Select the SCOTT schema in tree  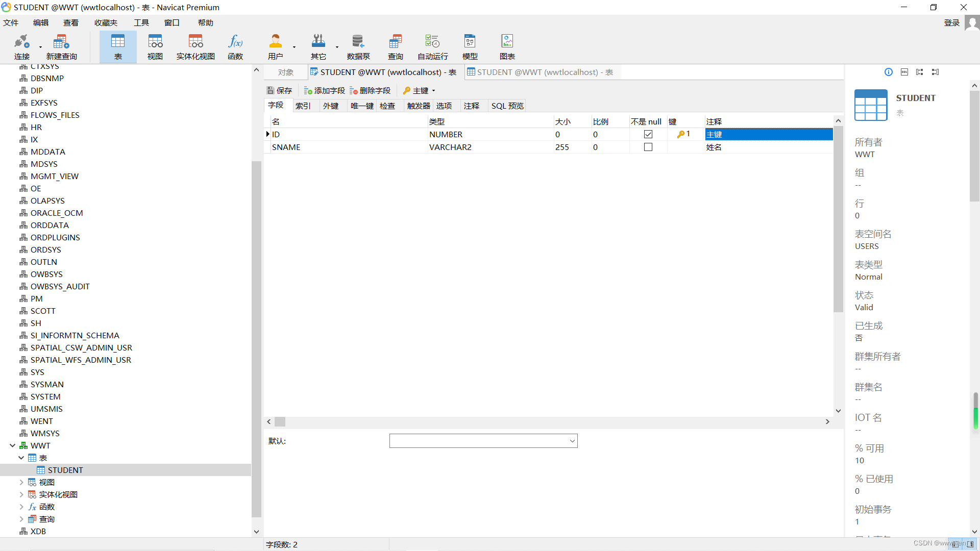tap(43, 311)
